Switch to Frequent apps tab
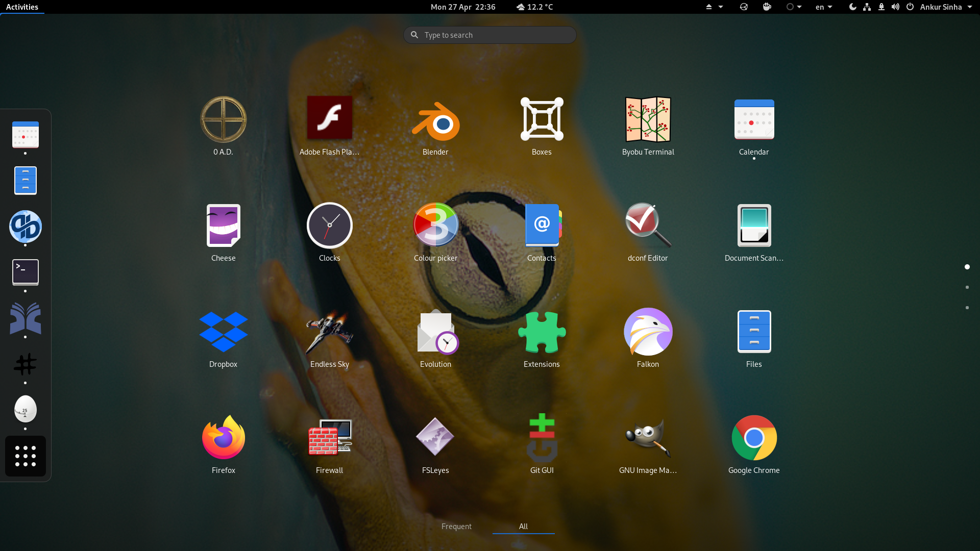 pyautogui.click(x=456, y=526)
